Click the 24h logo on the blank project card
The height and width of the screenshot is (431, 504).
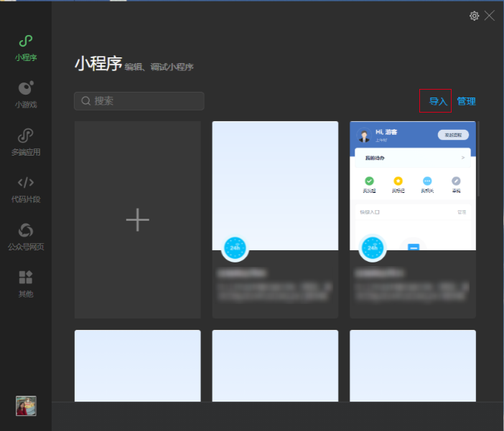click(235, 248)
